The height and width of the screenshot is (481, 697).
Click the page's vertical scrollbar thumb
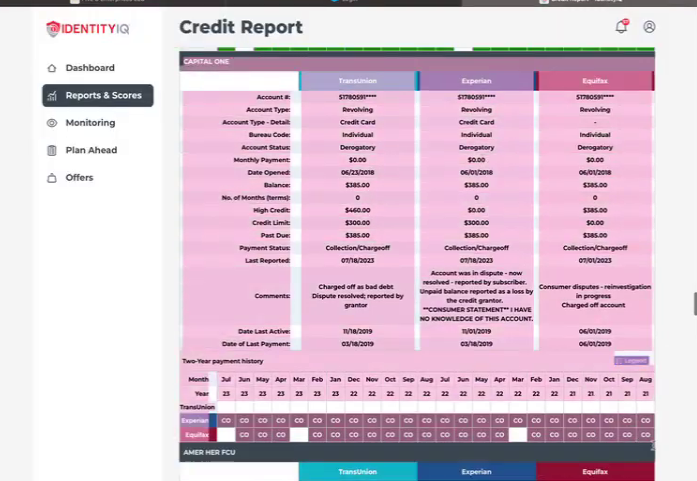click(693, 303)
